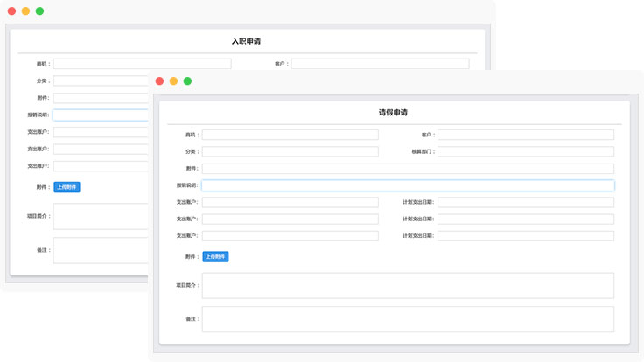This screenshot has width=644, height=362.
Task: Focus the 备注 text area in 请假申请
Action: [408, 318]
